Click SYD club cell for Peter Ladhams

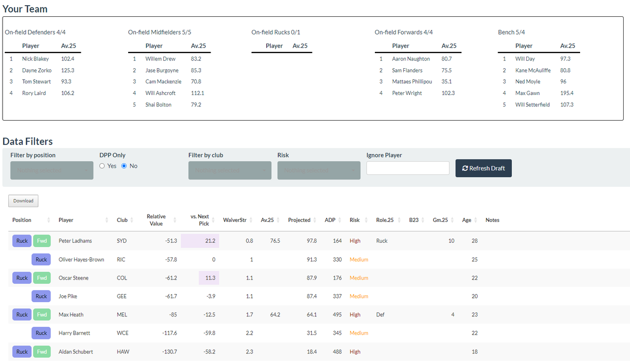coord(122,241)
